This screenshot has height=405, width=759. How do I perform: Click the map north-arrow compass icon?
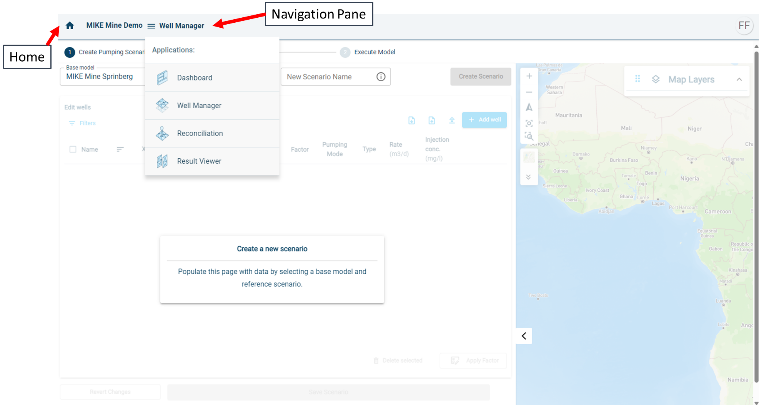click(x=529, y=107)
